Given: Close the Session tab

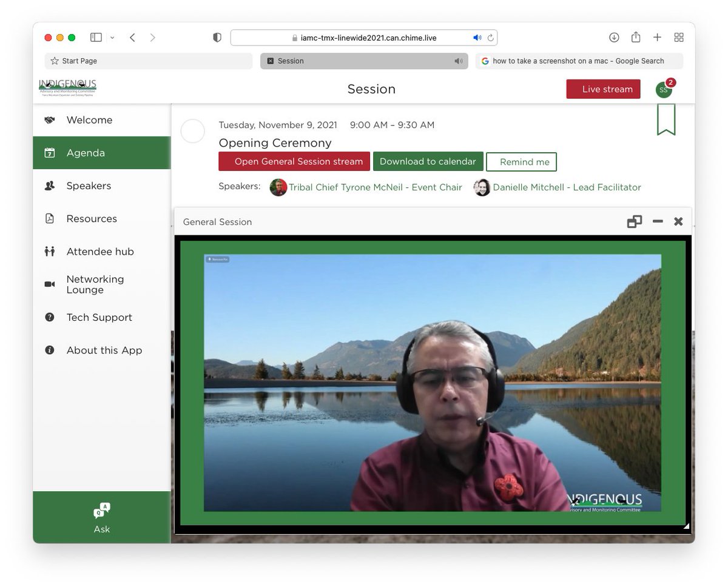Looking at the screenshot, I should [271, 61].
